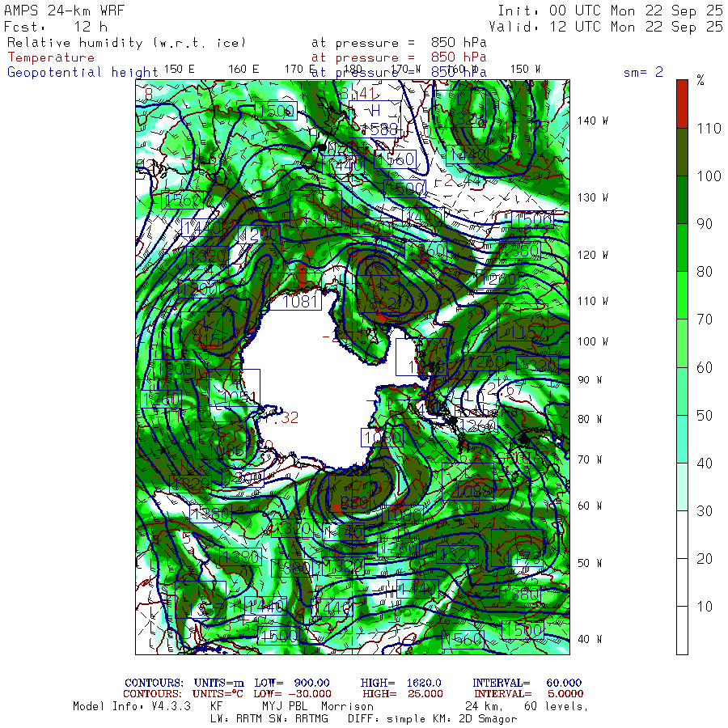Click the "INTERVAL= 5.0000" temperature legend value
This screenshot has height=728, width=728.
click(529, 694)
